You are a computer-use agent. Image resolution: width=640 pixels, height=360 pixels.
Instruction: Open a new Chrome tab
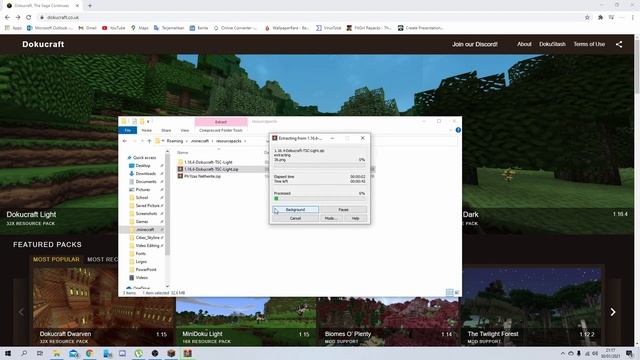(90, 6)
